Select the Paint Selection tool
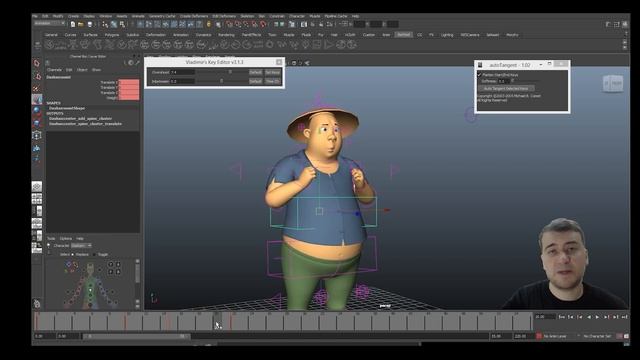 [37, 88]
